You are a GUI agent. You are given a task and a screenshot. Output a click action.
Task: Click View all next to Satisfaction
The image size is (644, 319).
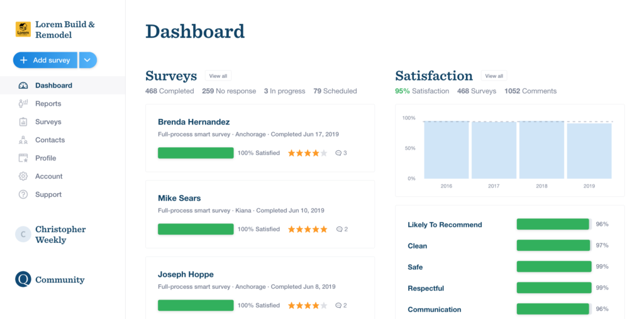click(x=494, y=76)
